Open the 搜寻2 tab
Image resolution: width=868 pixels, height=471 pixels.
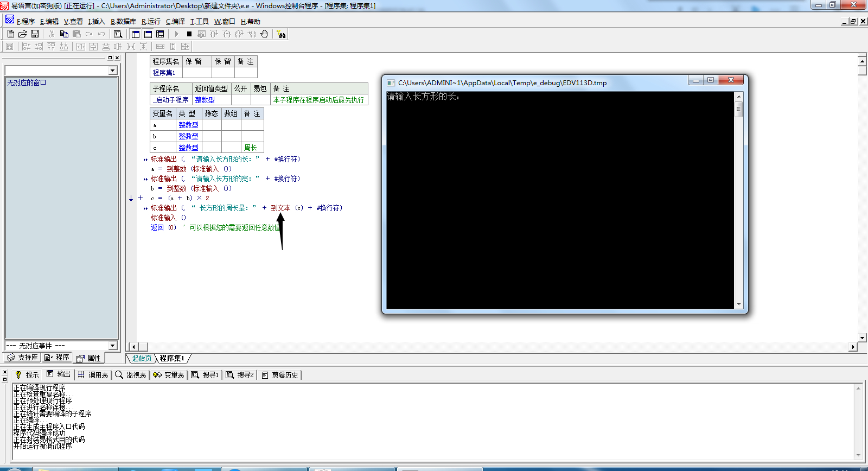[240, 375]
